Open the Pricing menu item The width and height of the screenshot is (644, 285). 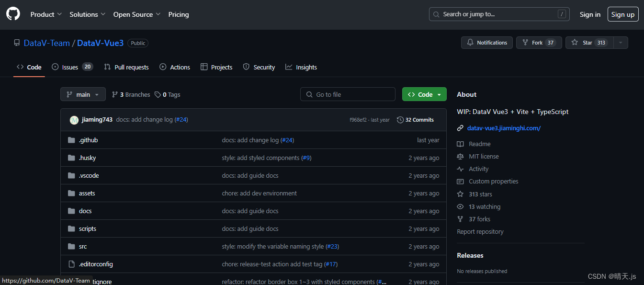(178, 14)
